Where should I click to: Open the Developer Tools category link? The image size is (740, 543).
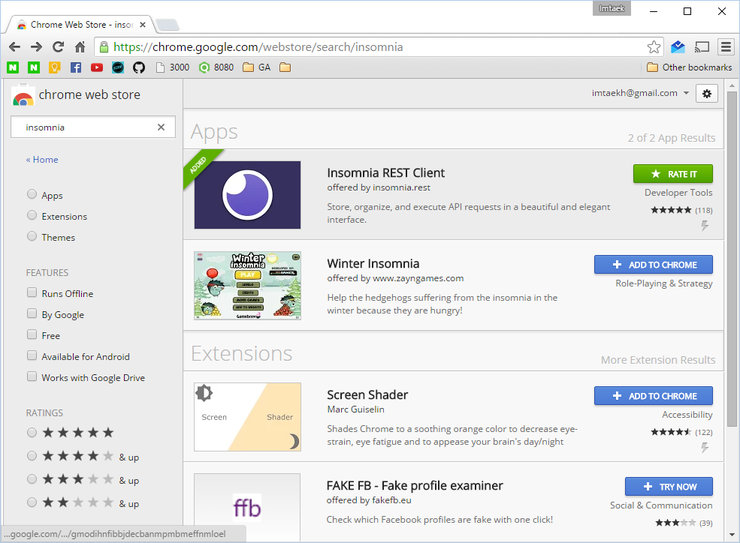tap(678, 192)
